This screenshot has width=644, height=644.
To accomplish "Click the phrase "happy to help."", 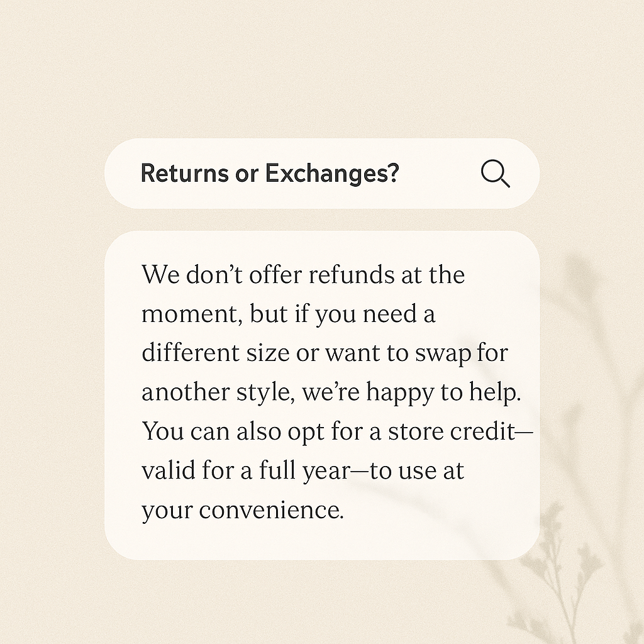I will pos(443,392).
